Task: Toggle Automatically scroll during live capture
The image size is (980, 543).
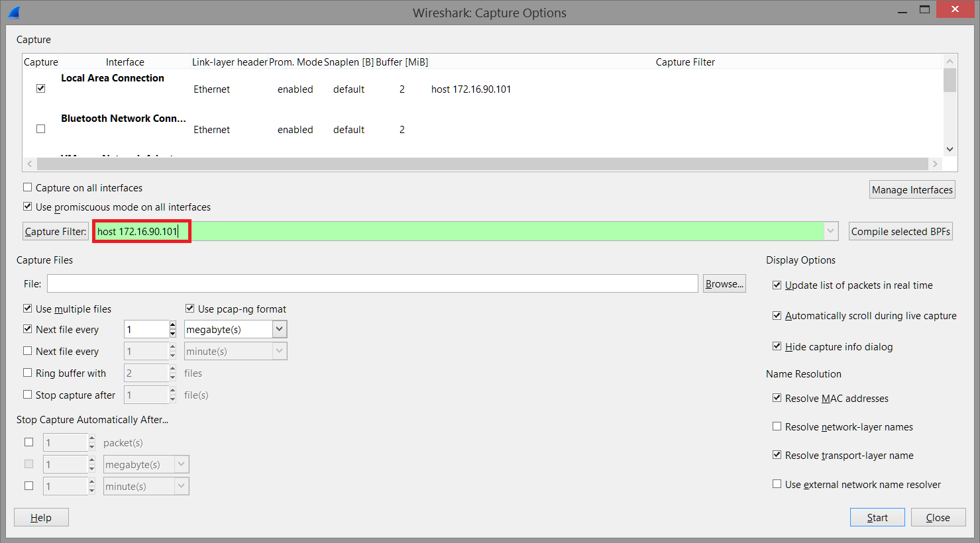Action: 777,316
